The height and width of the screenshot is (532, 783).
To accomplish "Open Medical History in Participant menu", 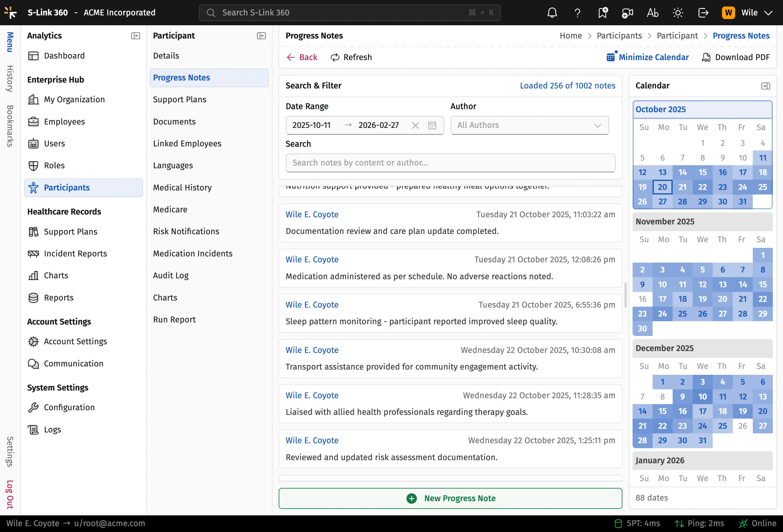I will tap(182, 187).
